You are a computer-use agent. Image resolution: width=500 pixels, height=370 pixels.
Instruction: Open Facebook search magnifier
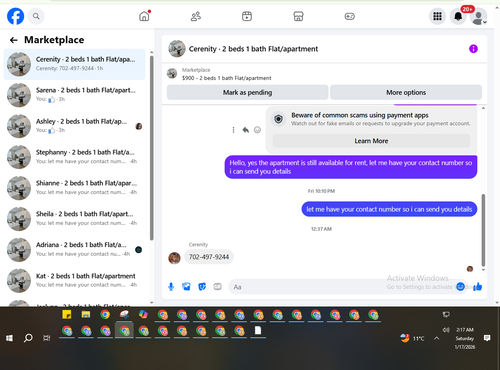(36, 16)
